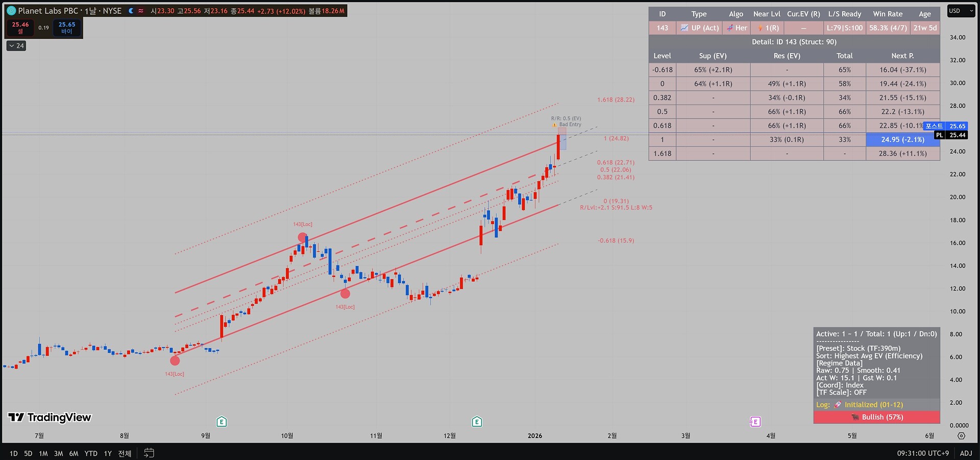The image size is (980, 460).
Task: Click the volume value 18.26M
Action: [333, 11]
